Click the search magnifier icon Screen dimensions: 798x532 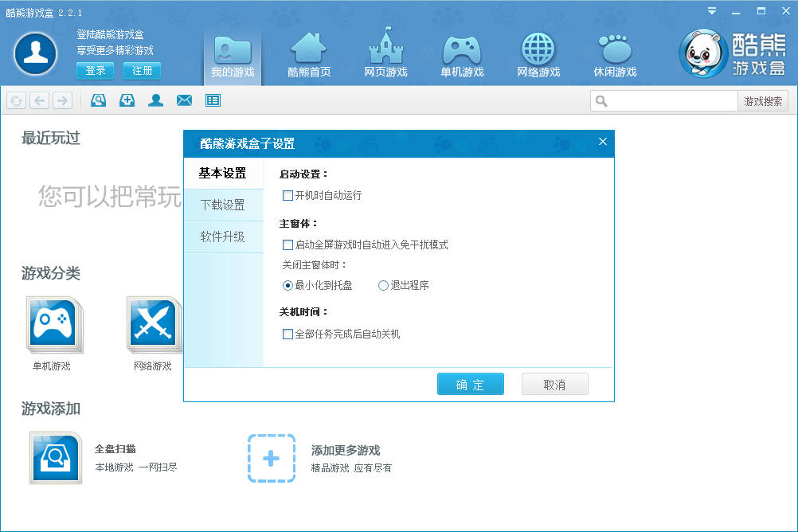pyautogui.click(x=601, y=101)
